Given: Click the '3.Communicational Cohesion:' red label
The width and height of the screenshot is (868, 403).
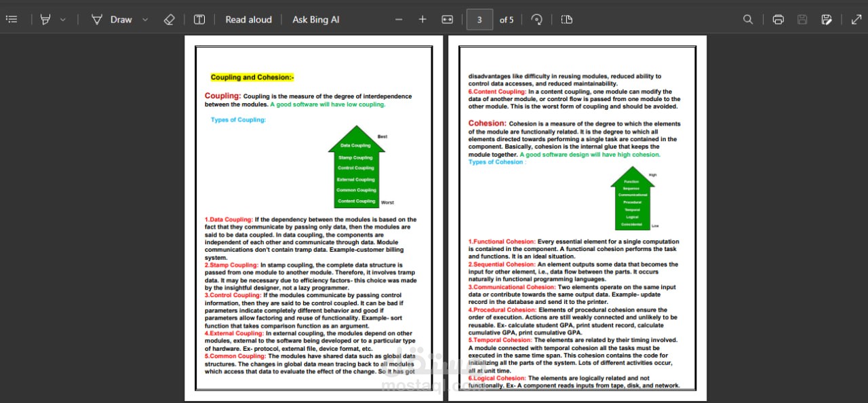Looking at the screenshot, I should click(512, 287).
